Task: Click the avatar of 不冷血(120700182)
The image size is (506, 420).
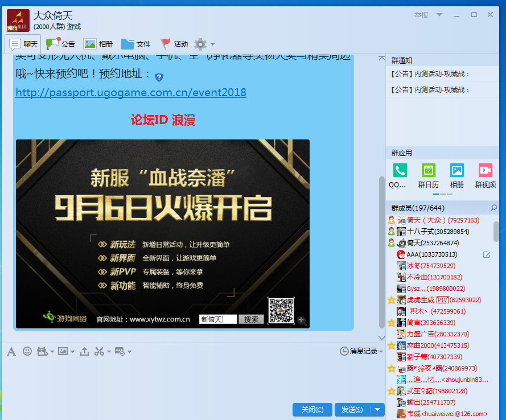Action: tap(401, 277)
